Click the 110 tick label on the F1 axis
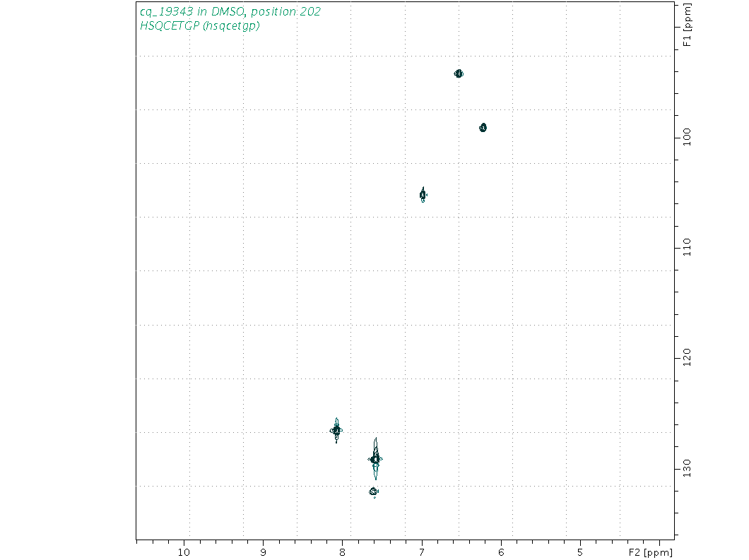Image resolution: width=749 pixels, height=560 pixels. [x=687, y=247]
